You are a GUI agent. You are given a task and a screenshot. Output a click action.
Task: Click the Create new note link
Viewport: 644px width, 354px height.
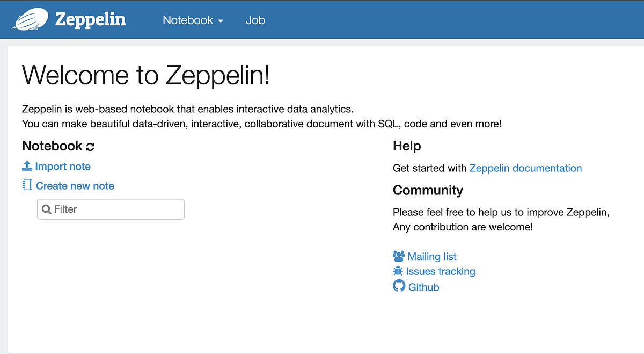pos(75,185)
